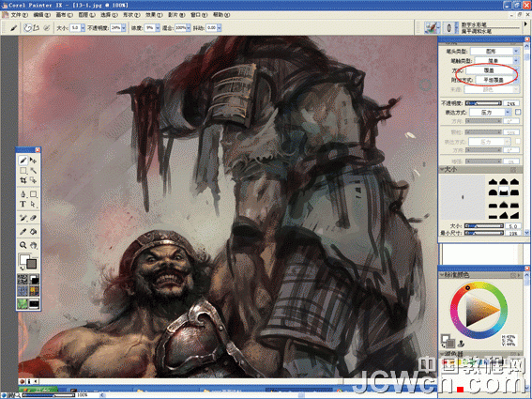
Task: Select the Paint Bucket tool
Action: pyautogui.click(x=33, y=232)
